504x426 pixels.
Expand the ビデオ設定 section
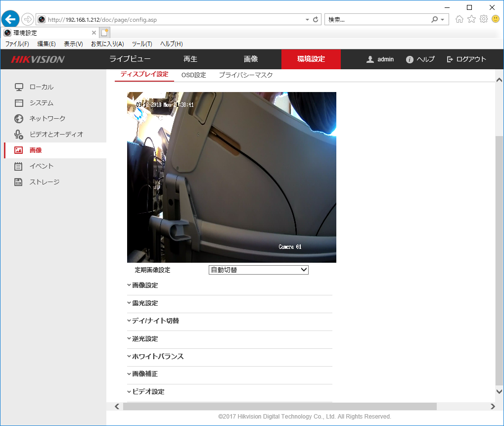(145, 391)
